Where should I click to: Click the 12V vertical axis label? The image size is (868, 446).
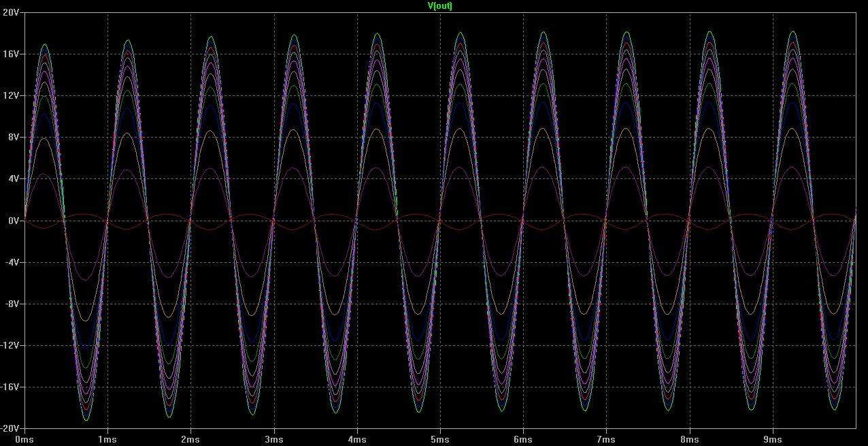click(x=10, y=95)
